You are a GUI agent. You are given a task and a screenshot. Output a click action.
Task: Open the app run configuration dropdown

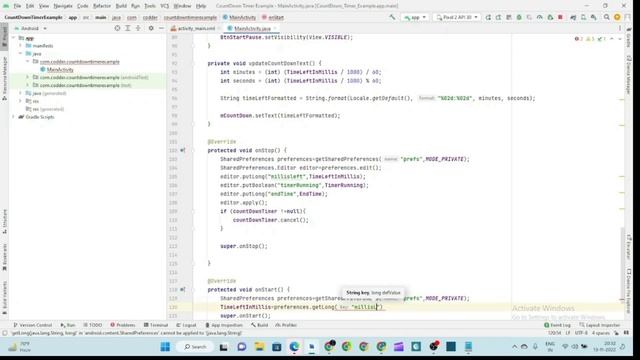pyautogui.click(x=415, y=18)
